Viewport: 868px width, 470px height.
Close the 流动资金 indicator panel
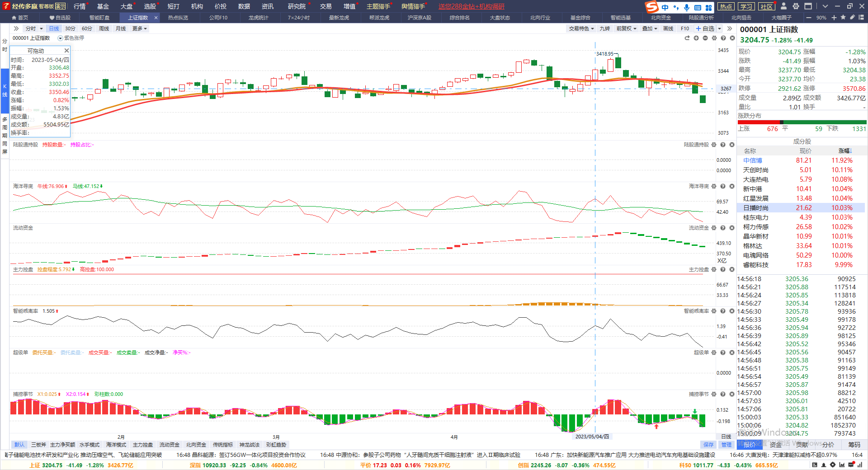[732, 228]
